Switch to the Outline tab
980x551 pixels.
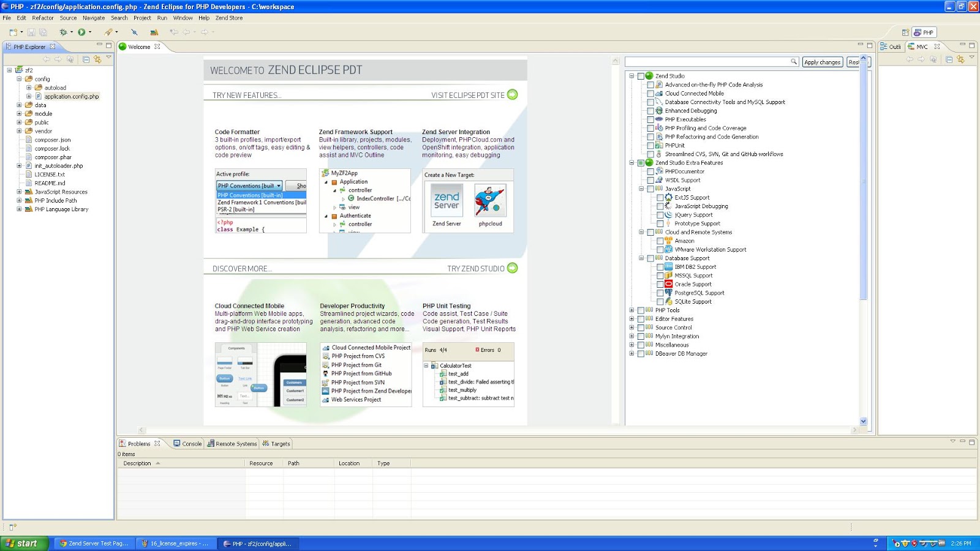891,47
